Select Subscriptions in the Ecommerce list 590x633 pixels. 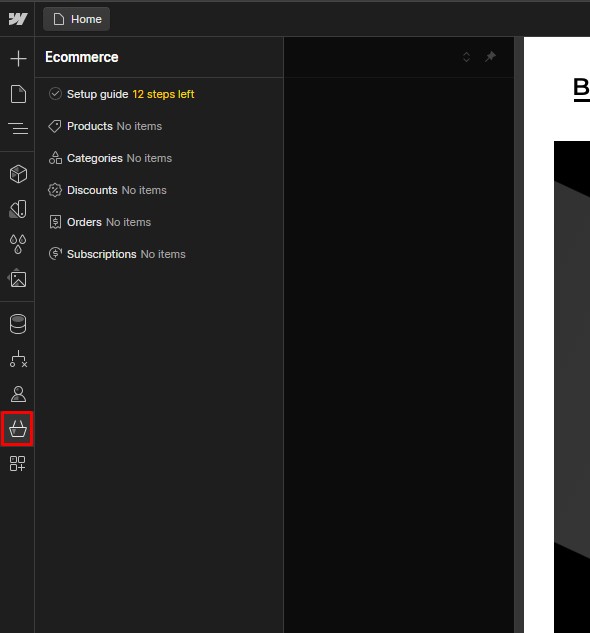click(x=159, y=254)
